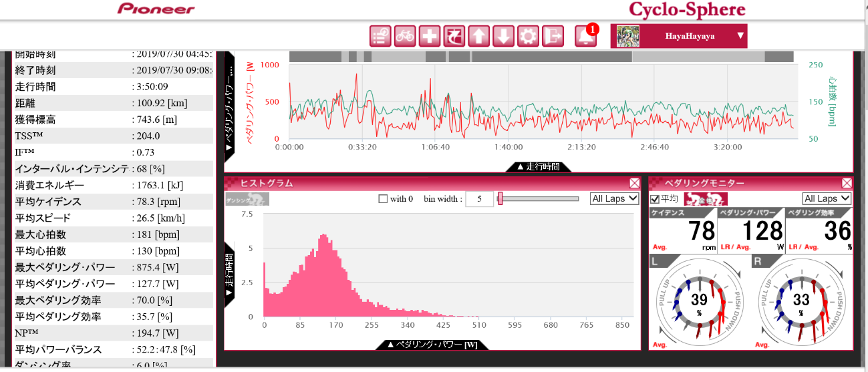
Task: Open the notification bell
Action: tap(585, 37)
